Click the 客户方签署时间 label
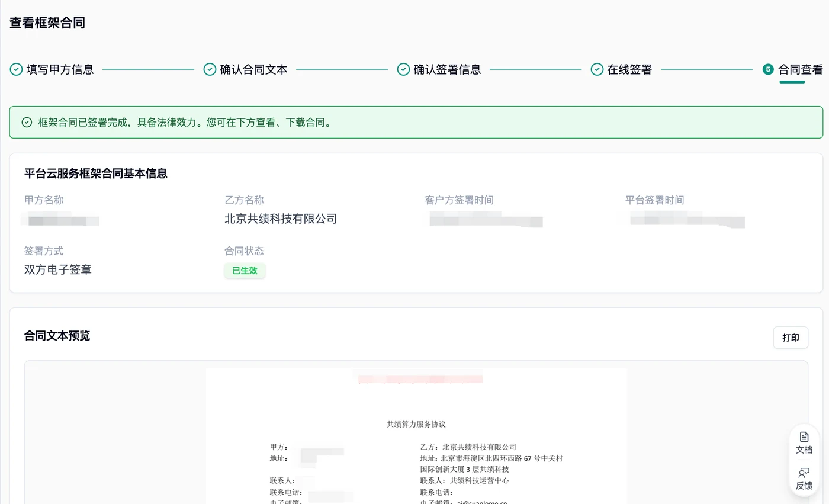The height and width of the screenshot is (504, 829). (459, 200)
